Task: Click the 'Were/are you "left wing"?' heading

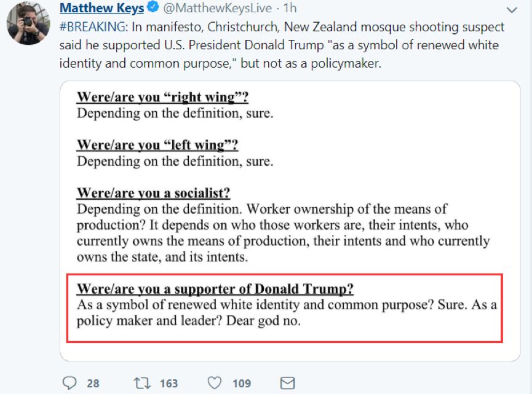Action: 157,145
